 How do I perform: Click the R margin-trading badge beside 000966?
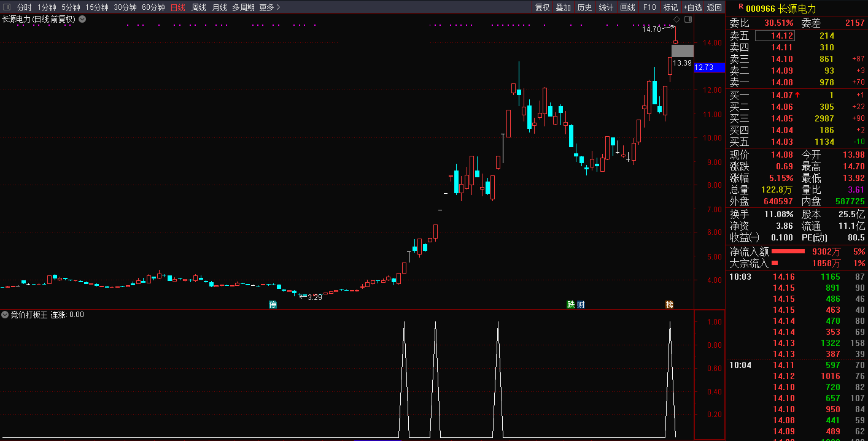pos(741,7)
